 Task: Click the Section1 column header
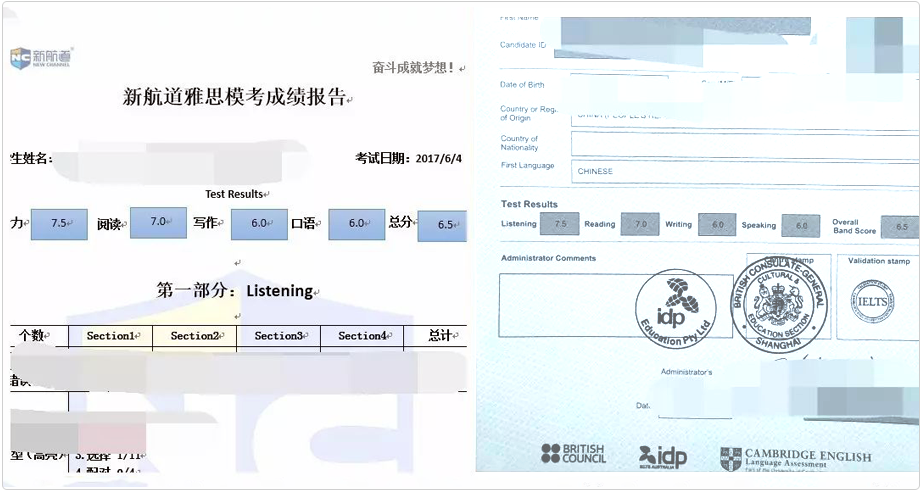click(110, 336)
